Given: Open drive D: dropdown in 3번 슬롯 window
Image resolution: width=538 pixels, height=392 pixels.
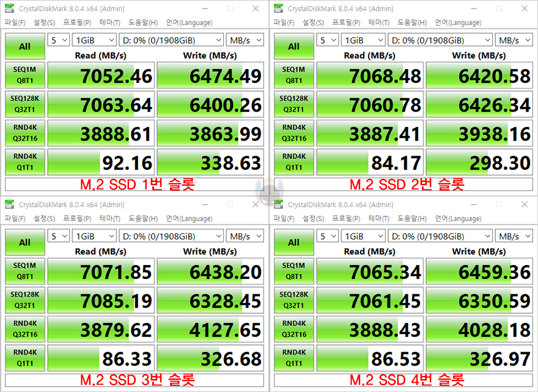Looking at the screenshot, I should [x=171, y=236].
